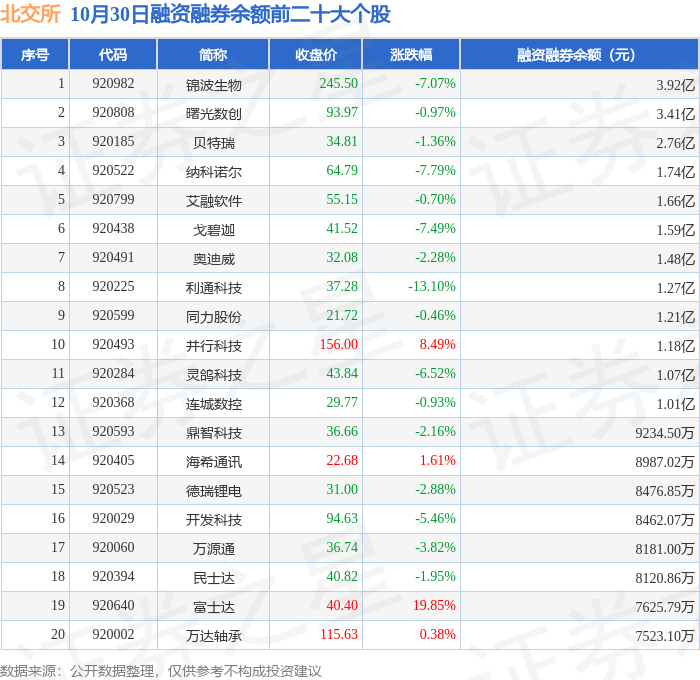The image size is (700, 680).
Task: Select stock name 万达轴承
Action: coord(213,636)
